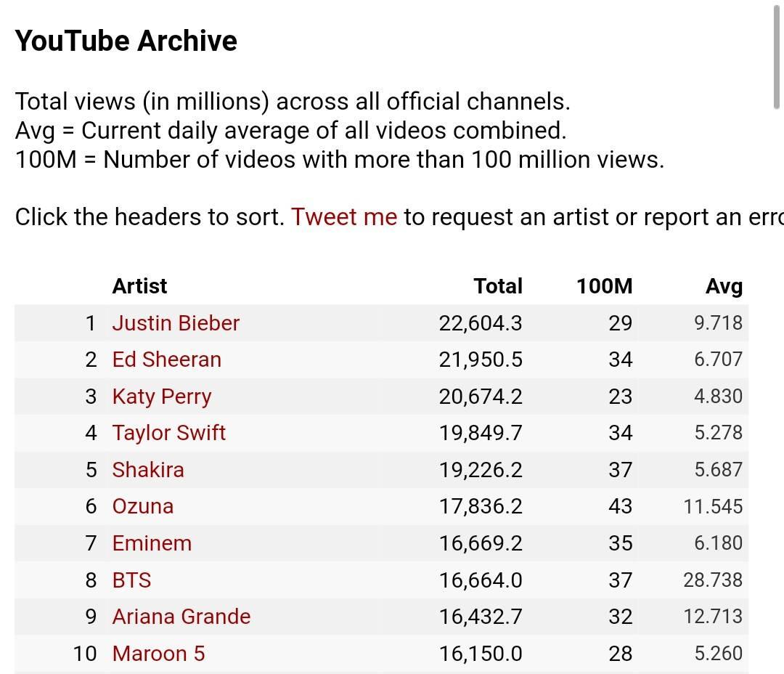Sort table by Total views header
This screenshot has height=674, width=784.
click(498, 286)
